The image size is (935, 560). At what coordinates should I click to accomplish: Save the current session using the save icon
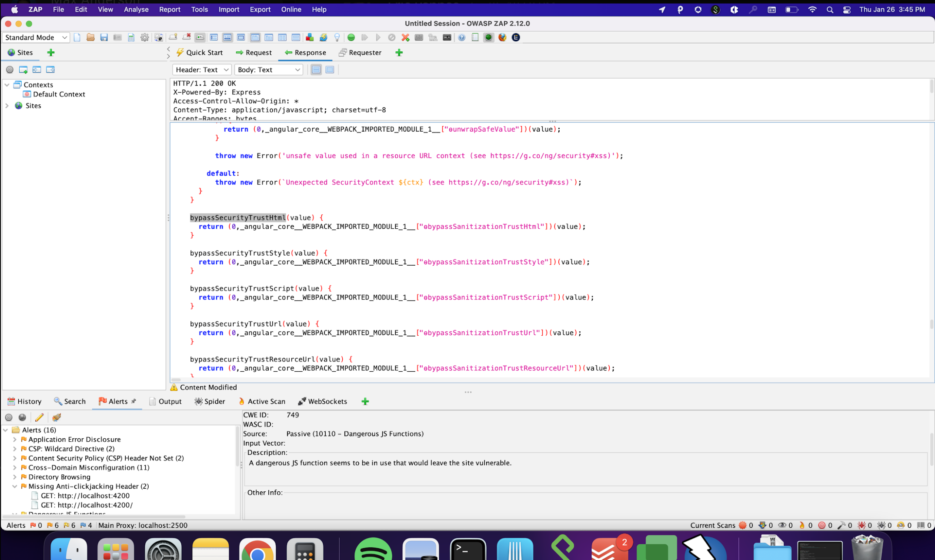104,37
